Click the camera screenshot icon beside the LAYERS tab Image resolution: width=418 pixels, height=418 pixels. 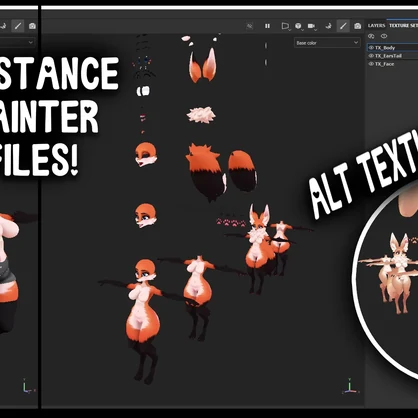[x=358, y=26]
